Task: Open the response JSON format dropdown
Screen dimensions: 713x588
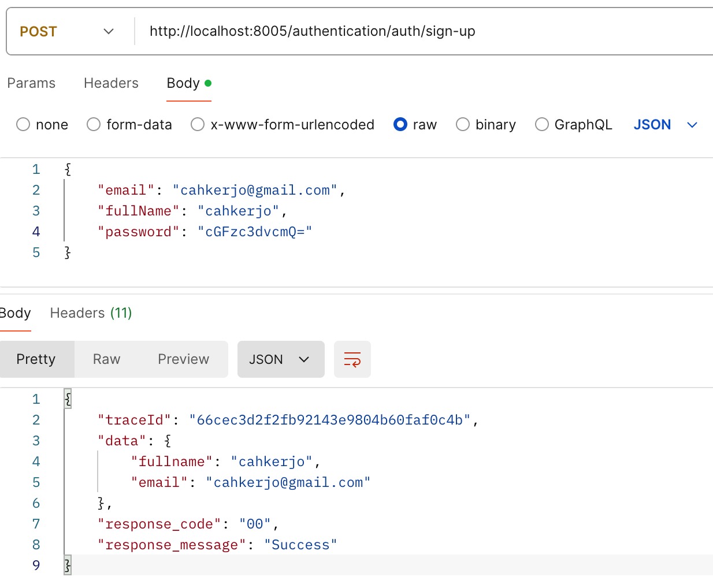Action: pos(281,359)
